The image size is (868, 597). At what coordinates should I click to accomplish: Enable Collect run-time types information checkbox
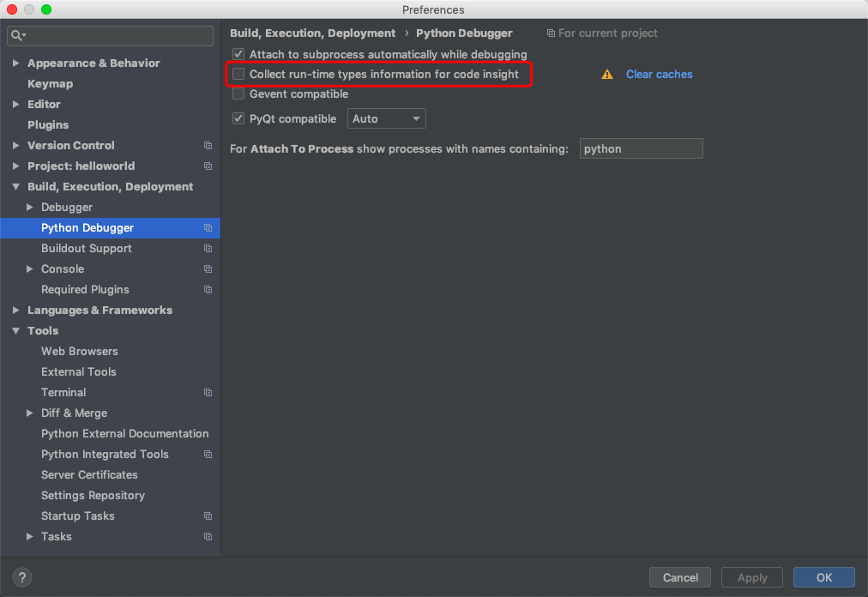point(238,75)
